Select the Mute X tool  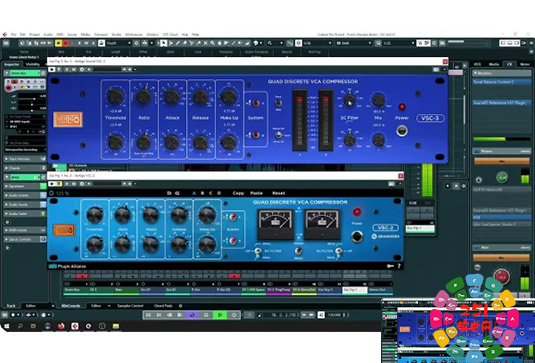click(x=205, y=43)
